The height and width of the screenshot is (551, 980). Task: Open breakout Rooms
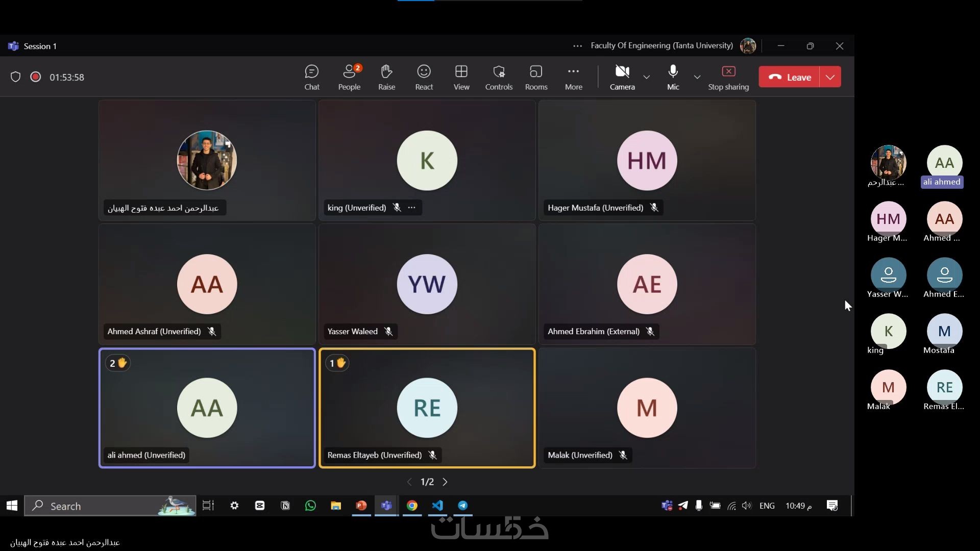(536, 77)
